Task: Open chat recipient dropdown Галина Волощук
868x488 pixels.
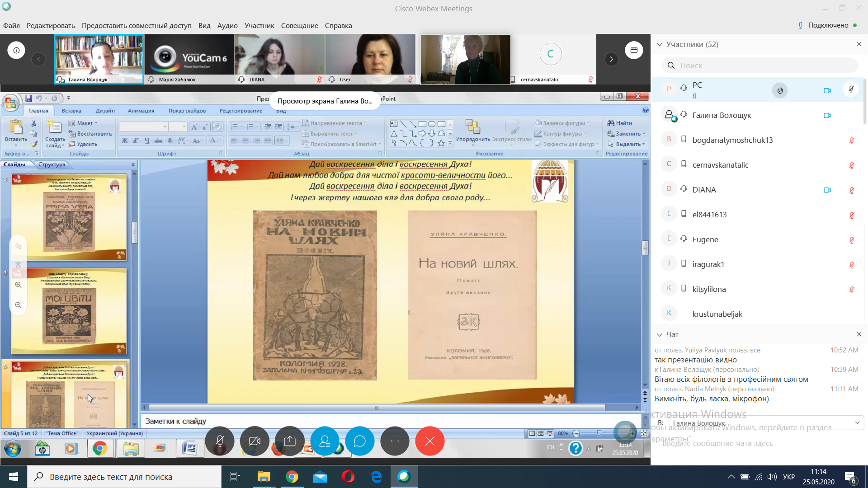Action: pos(766,423)
